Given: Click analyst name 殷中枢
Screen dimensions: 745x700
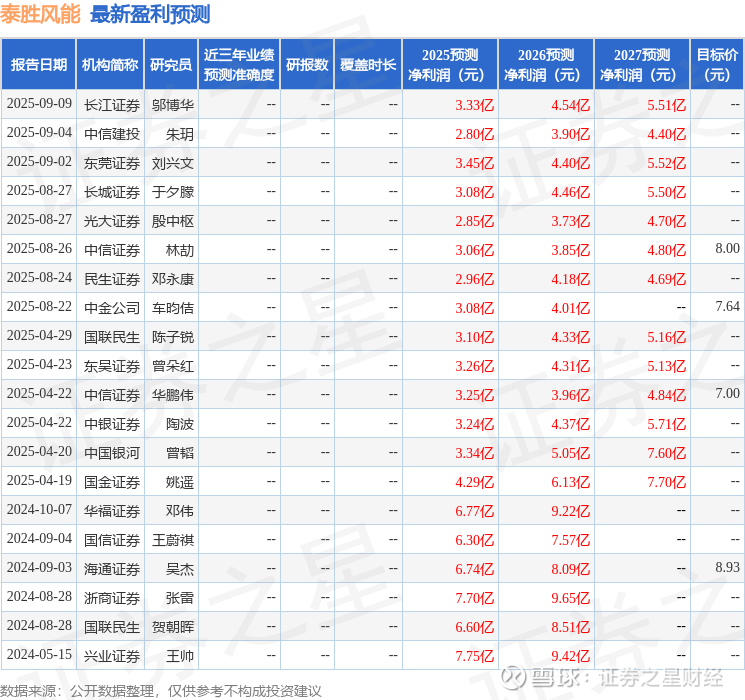Looking at the screenshot, I should tap(173, 221).
